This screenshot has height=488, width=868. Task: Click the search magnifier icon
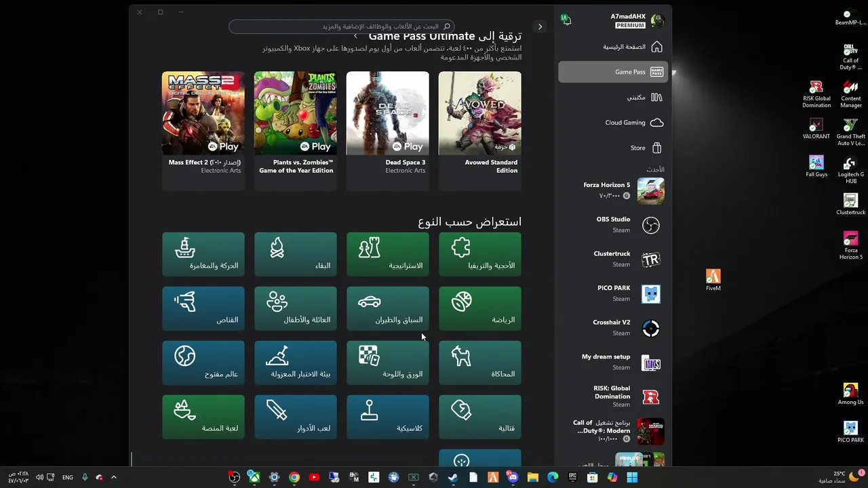(x=446, y=26)
